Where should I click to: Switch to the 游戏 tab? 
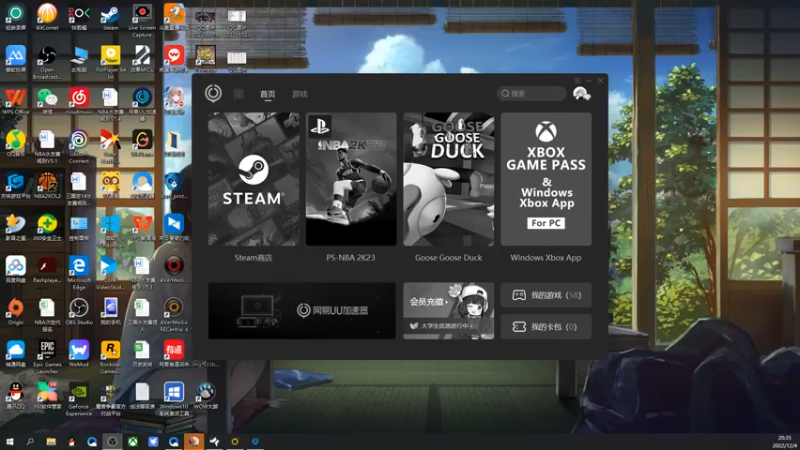299,94
